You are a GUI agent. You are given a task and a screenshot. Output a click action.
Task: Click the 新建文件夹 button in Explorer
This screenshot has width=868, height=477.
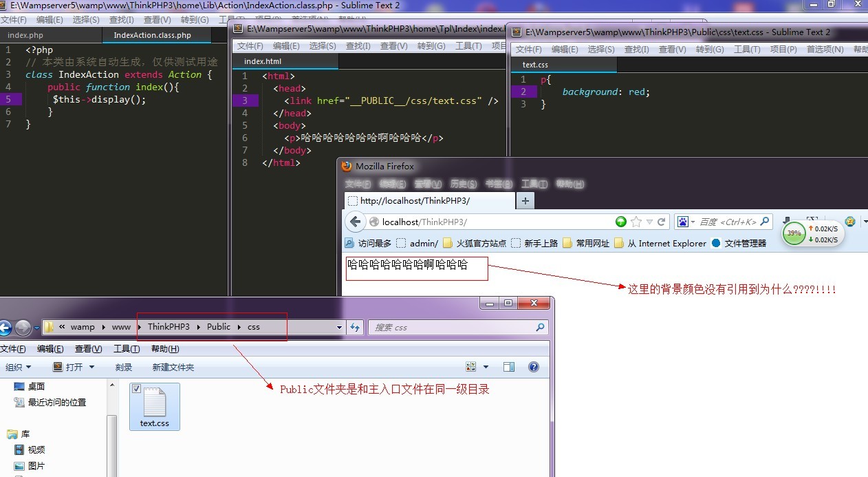(174, 366)
